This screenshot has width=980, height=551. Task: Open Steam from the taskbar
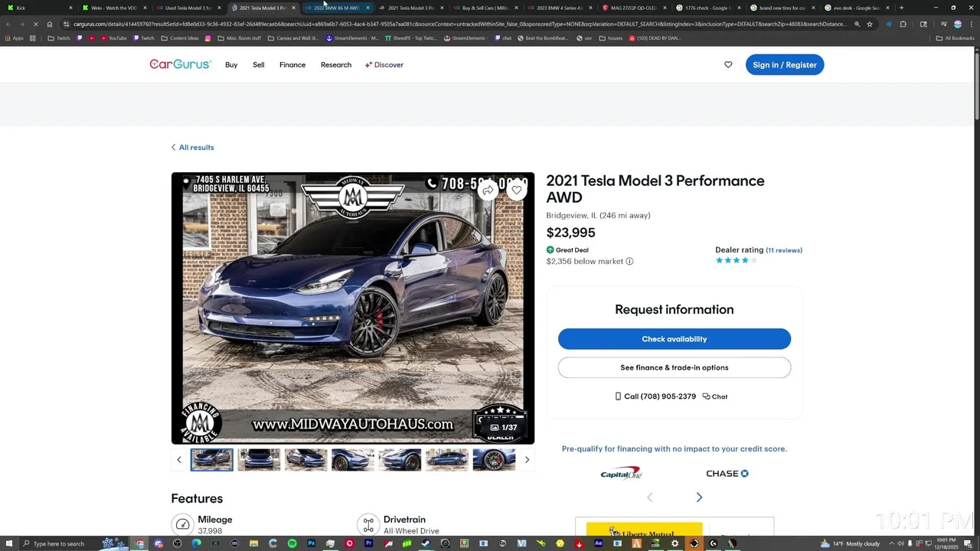[x=426, y=543]
